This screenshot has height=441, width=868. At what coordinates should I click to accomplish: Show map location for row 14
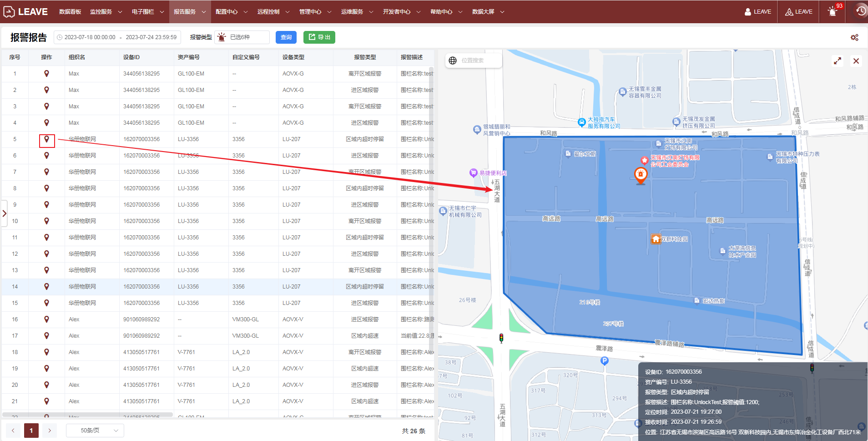[x=46, y=287]
